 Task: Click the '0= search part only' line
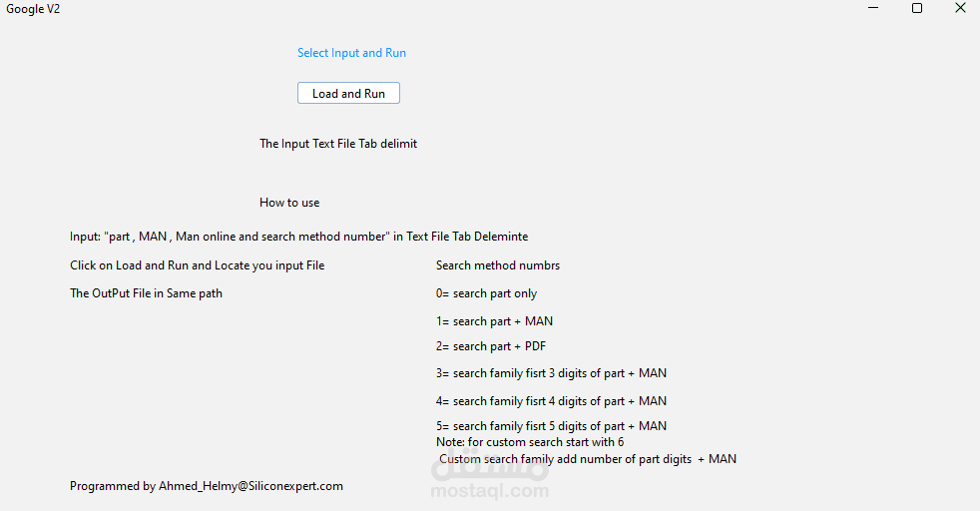click(487, 293)
